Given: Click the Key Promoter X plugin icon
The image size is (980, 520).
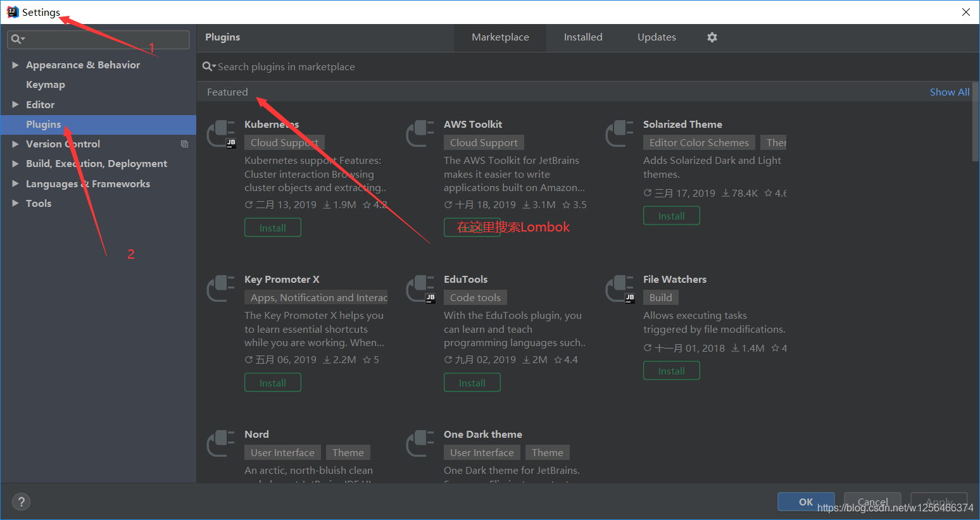Looking at the screenshot, I should (222, 289).
